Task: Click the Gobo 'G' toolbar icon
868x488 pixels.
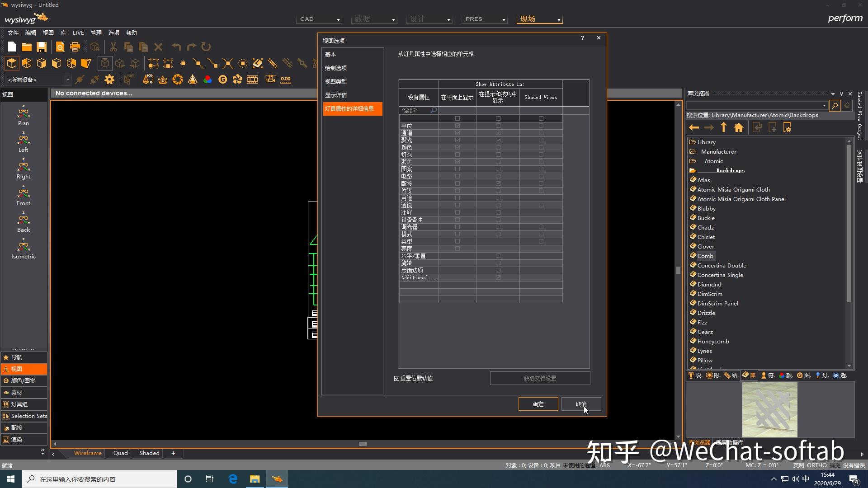Action: pyautogui.click(x=222, y=80)
